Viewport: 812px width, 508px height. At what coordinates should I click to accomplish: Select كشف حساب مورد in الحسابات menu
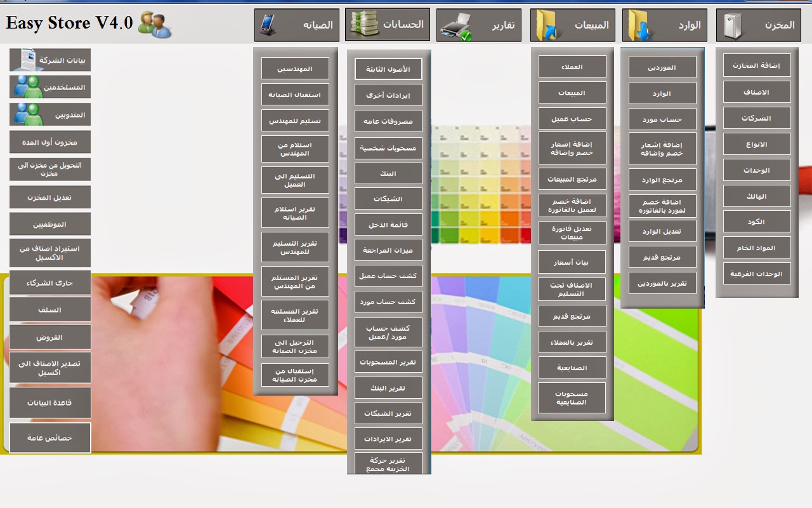(x=388, y=302)
